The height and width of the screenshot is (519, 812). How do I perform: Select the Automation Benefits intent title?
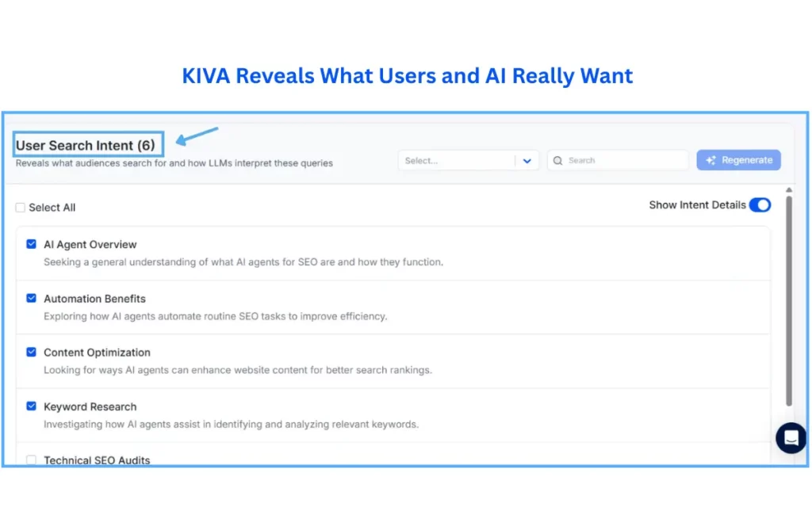coord(94,298)
